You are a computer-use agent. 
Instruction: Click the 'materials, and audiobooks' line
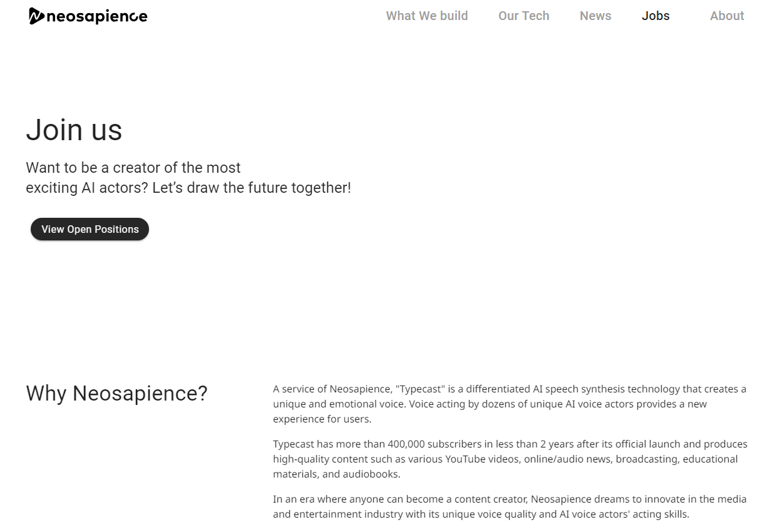(336, 474)
